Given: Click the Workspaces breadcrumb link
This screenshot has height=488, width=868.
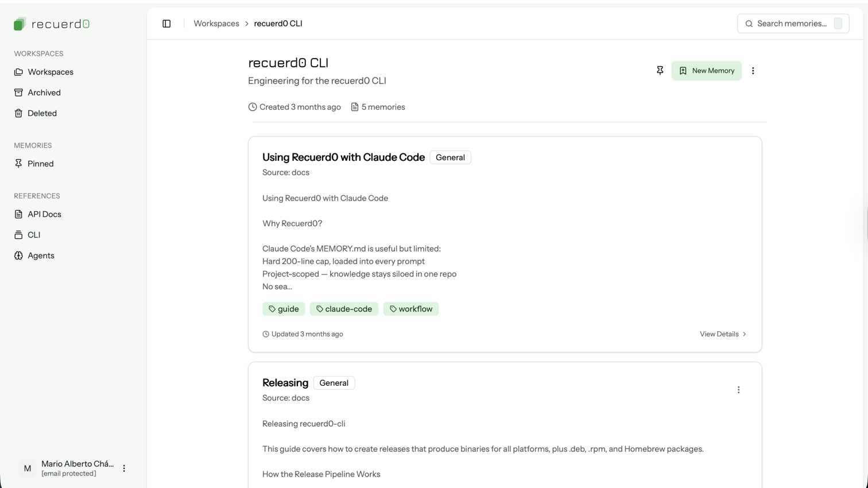Looking at the screenshot, I should [216, 24].
